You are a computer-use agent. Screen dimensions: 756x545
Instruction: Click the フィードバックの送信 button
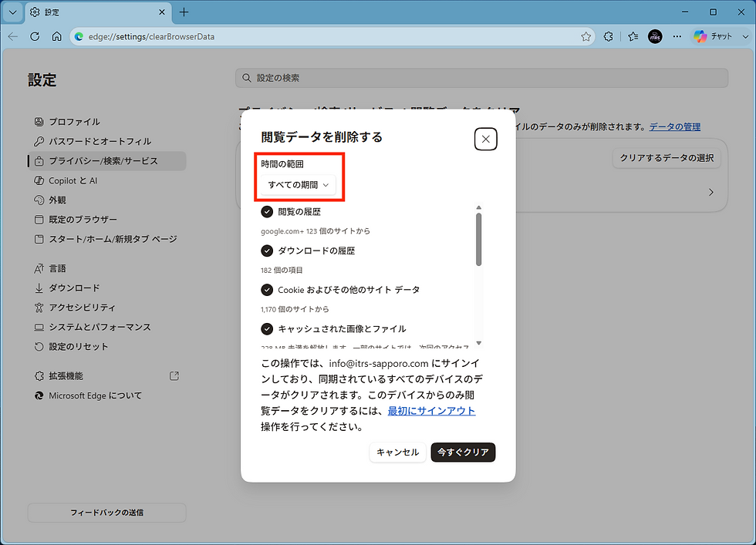coord(107,513)
